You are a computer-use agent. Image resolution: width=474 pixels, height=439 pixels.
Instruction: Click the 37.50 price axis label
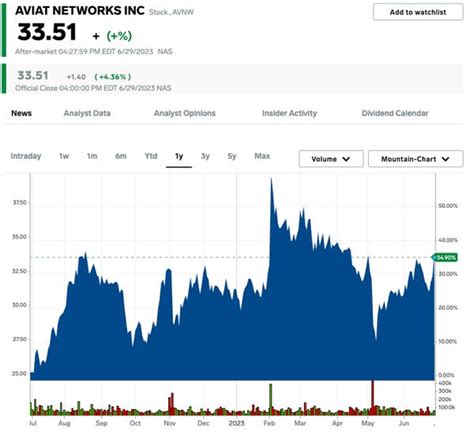pos(19,203)
